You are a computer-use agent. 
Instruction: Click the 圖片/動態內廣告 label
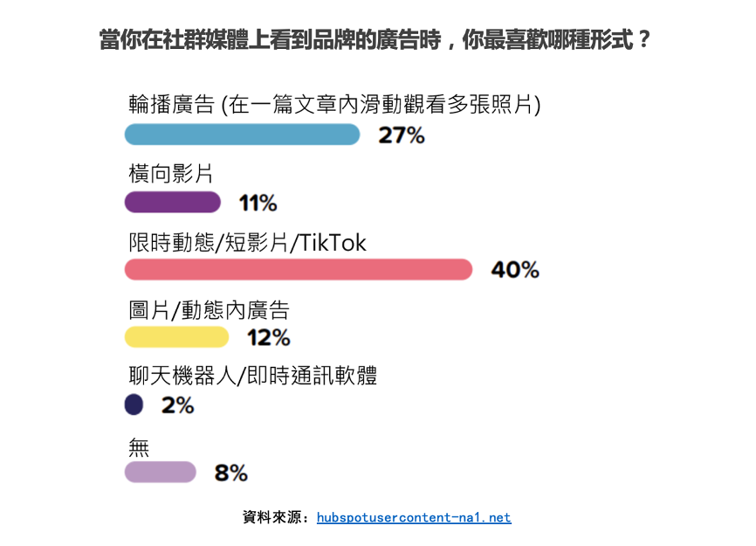[209, 310]
